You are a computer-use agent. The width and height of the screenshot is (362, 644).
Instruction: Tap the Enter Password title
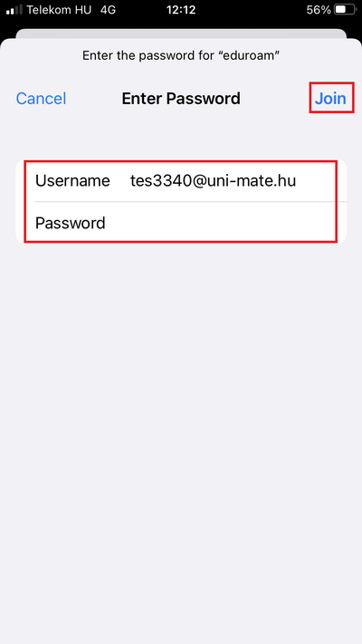pos(181,99)
